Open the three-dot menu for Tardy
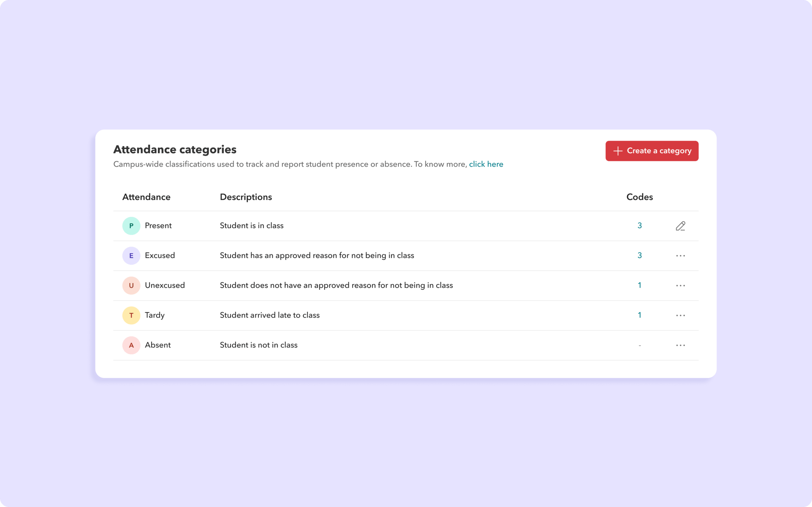 (x=680, y=315)
